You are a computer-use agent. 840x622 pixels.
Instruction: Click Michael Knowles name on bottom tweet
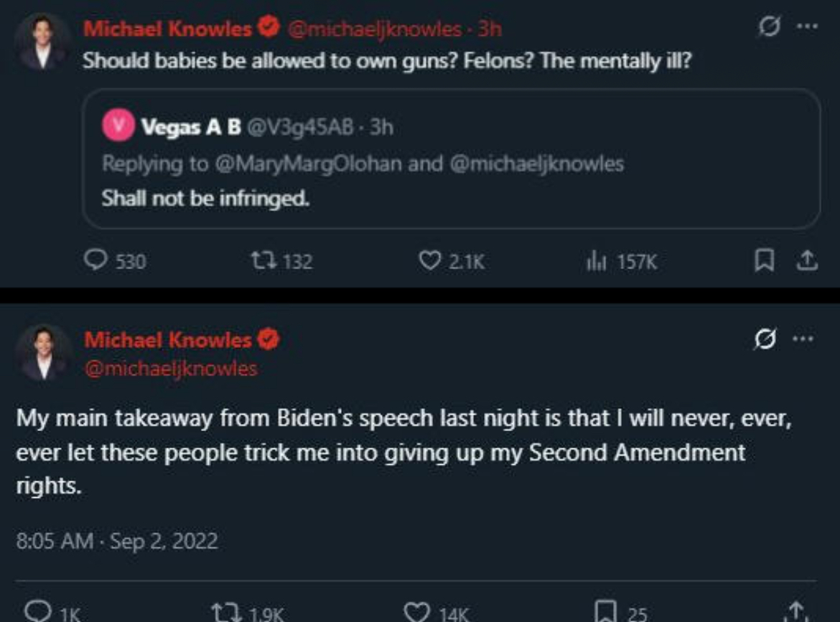click(168, 339)
